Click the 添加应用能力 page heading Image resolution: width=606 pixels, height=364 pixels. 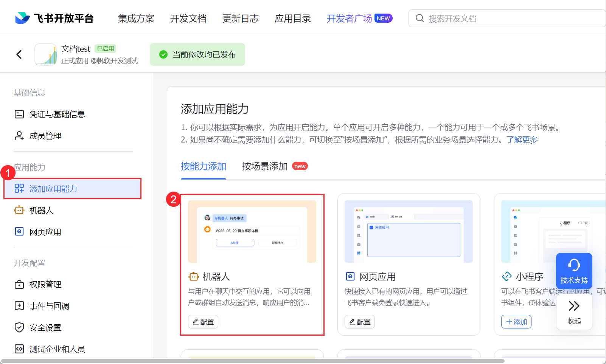point(214,109)
